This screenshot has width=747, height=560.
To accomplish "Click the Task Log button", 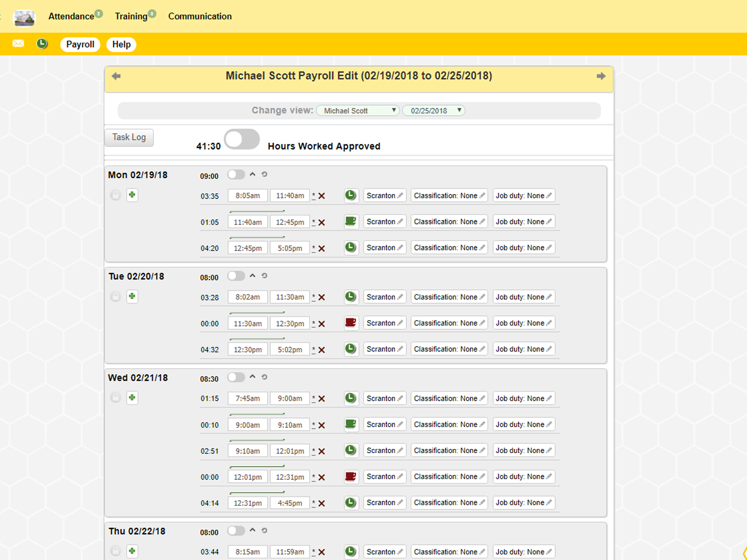I will point(129,137).
